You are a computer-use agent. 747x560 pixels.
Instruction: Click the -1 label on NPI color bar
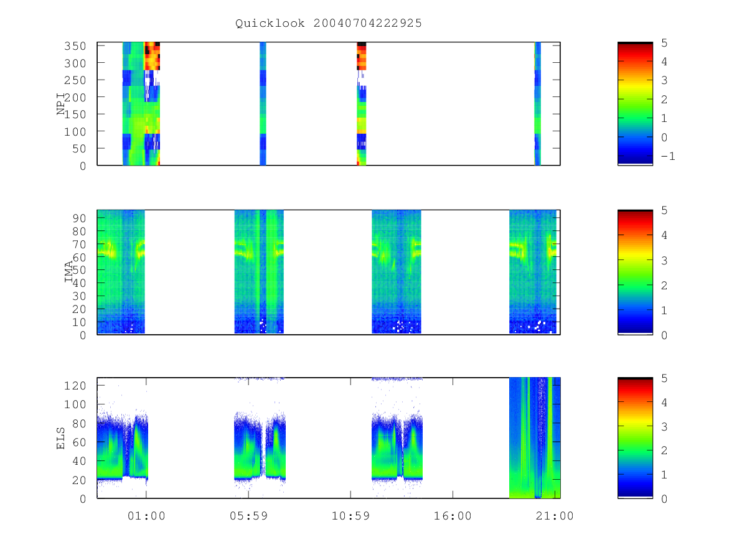(667, 156)
